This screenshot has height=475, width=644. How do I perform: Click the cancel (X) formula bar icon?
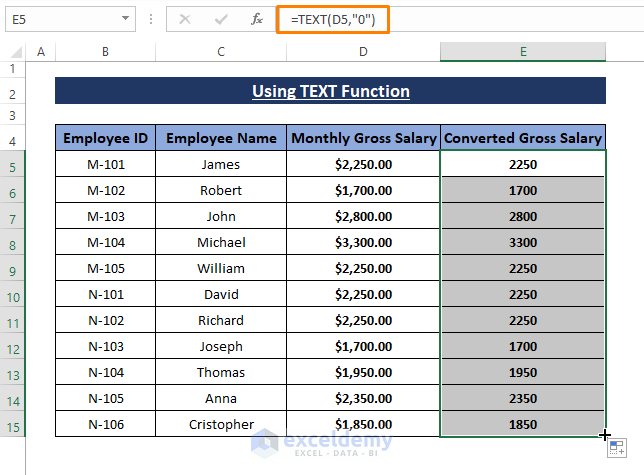tap(185, 19)
